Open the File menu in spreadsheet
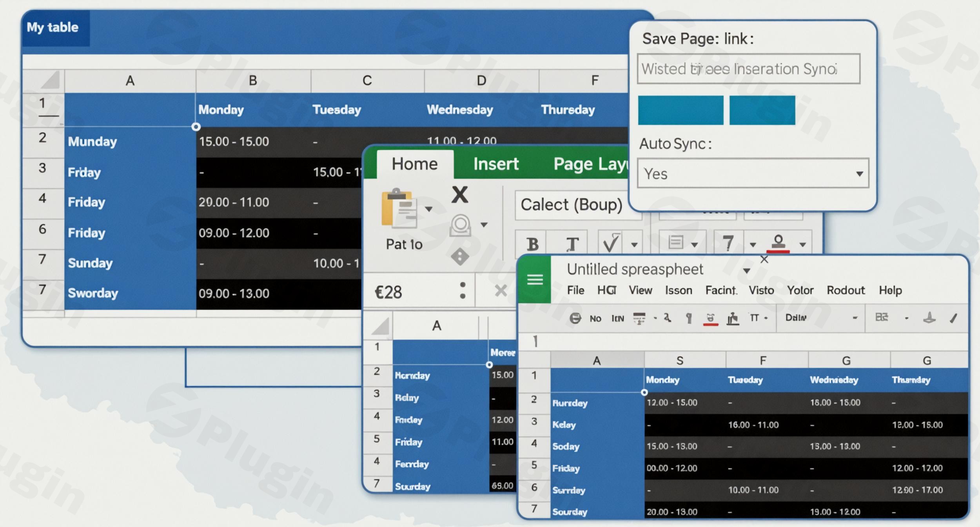The width and height of the screenshot is (980, 527). coord(575,290)
